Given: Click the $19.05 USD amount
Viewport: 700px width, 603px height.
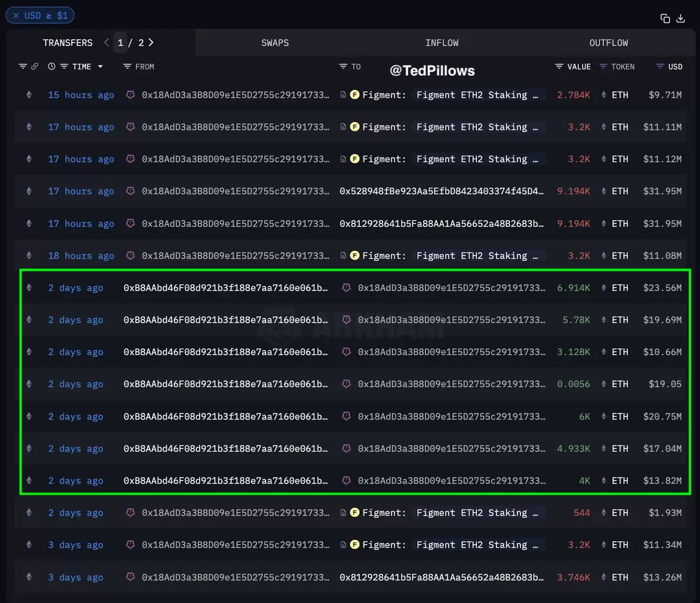Looking at the screenshot, I should [665, 384].
